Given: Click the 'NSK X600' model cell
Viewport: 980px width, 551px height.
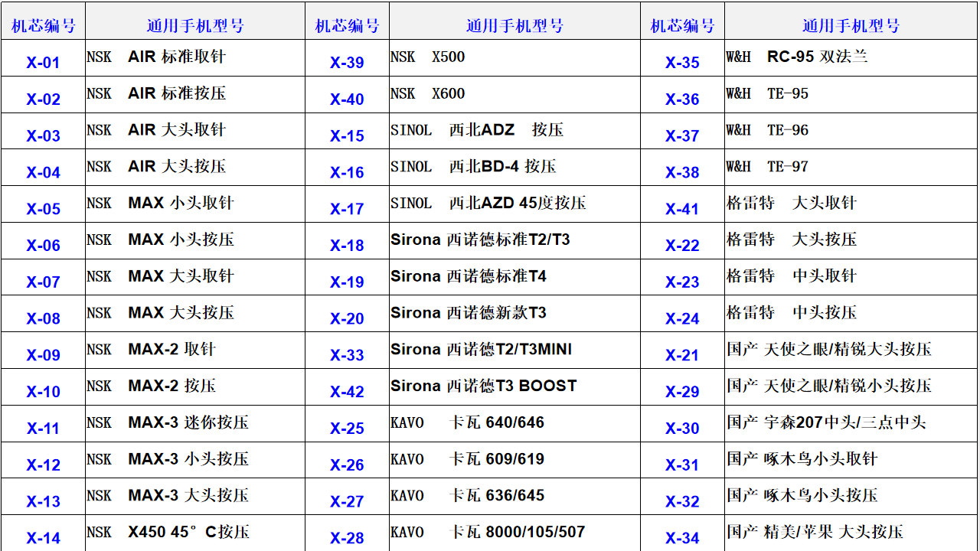Looking at the screenshot, I should [514, 95].
